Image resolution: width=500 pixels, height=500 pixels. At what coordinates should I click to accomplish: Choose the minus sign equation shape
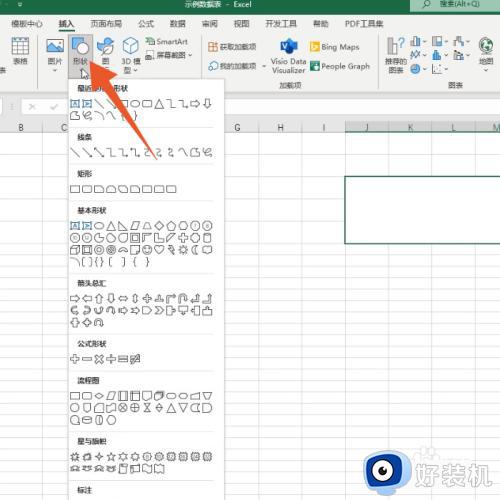87,359
